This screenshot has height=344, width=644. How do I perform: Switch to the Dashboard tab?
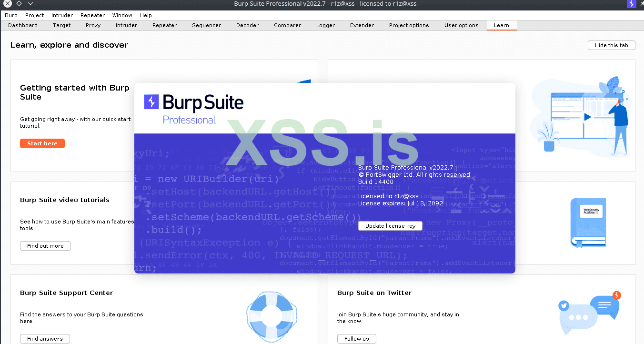(x=23, y=25)
